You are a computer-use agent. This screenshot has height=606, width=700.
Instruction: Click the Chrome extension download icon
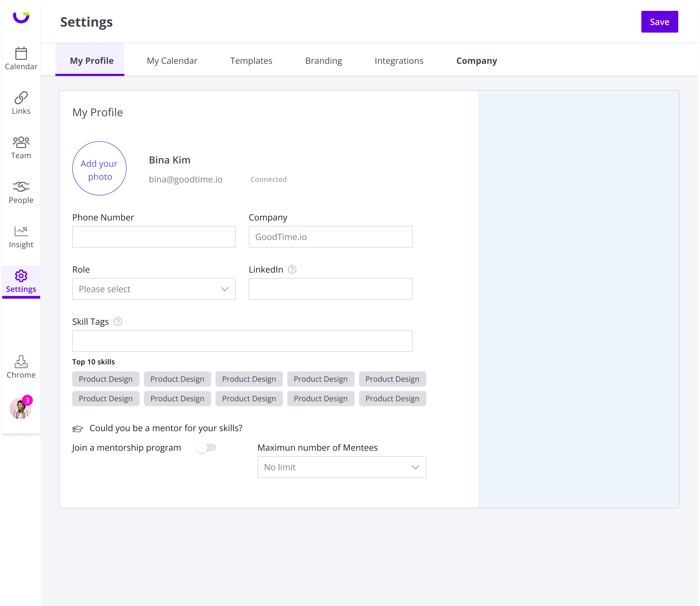point(21,361)
